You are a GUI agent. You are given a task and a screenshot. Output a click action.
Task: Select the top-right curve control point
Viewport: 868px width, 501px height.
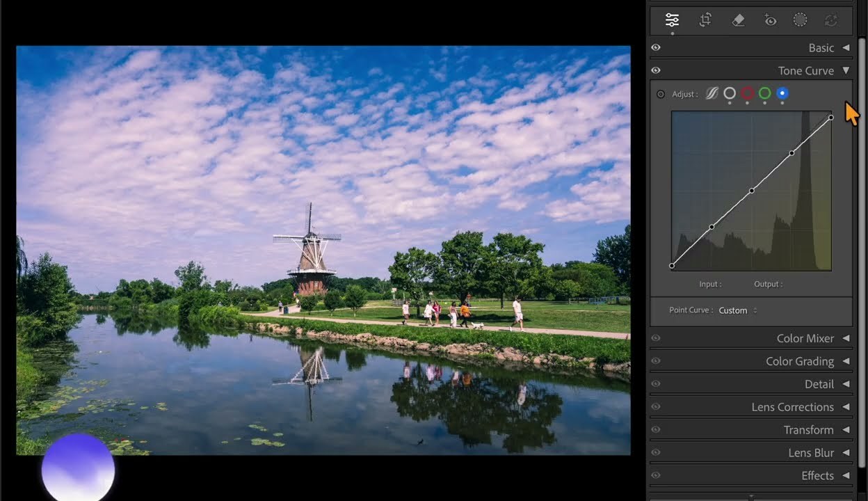[x=831, y=118]
